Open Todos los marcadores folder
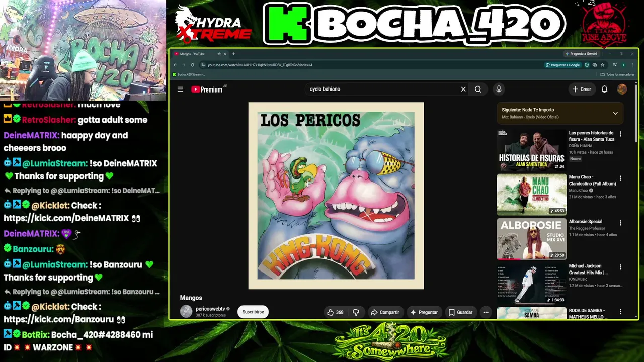644x362 pixels. point(617,74)
